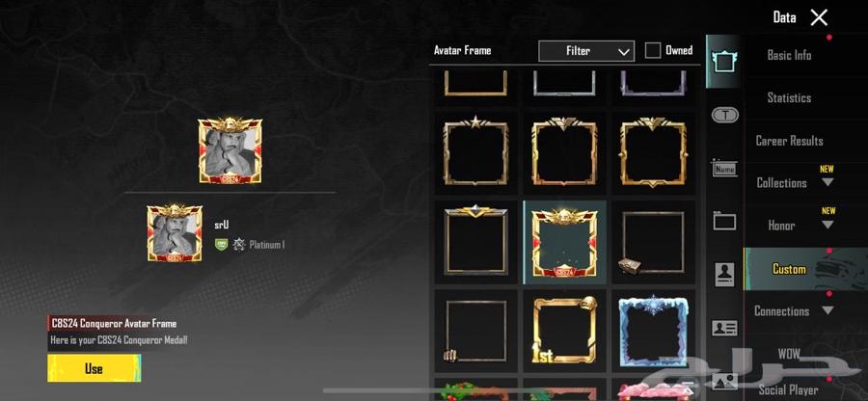Go to the Career Results tab

pyautogui.click(x=789, y=141)
